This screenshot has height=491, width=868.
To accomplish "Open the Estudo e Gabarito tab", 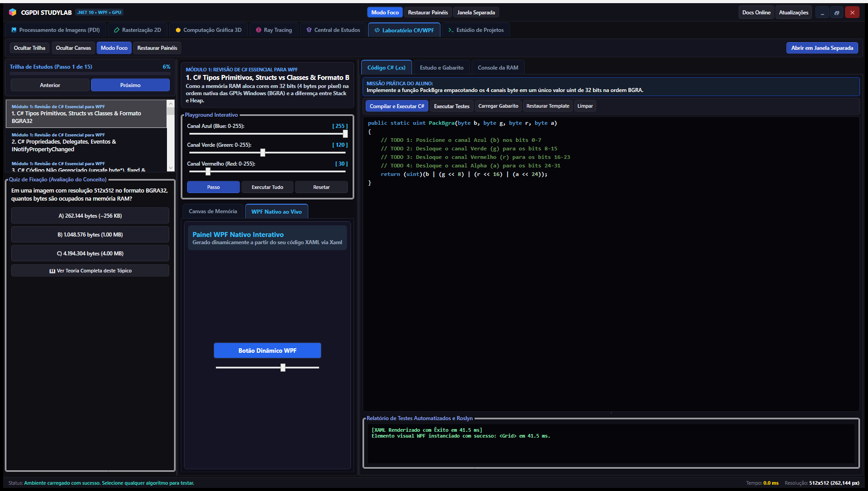I will pyautogui.click(x=442, y=68).
